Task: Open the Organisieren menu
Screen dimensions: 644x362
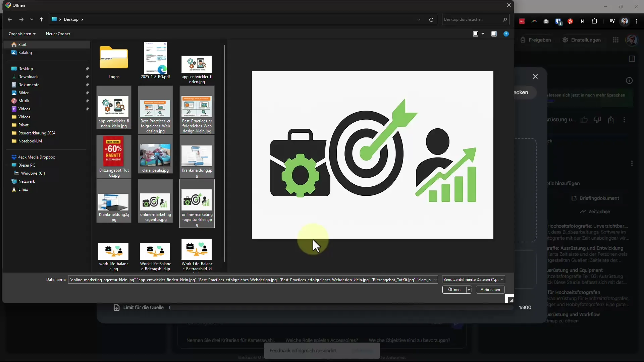Action: click(x=22, y=34)
